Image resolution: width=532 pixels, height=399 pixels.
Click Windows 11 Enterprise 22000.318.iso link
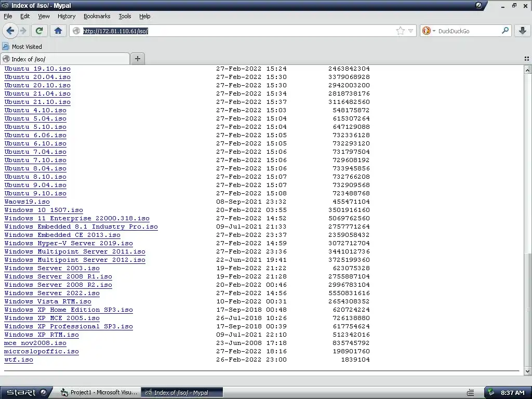coord(77,218)
